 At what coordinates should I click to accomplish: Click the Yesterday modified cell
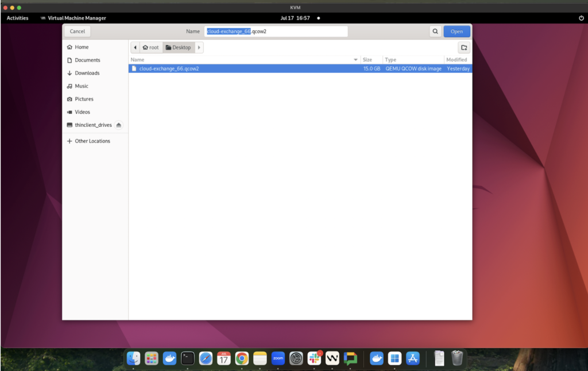pos(458,69)
